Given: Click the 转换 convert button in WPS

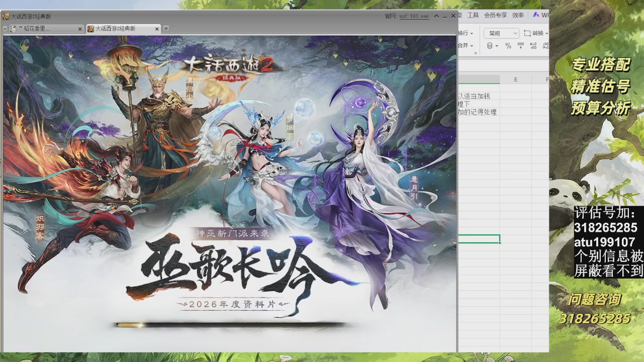Looking at the screenshot, I should (536, 33).
